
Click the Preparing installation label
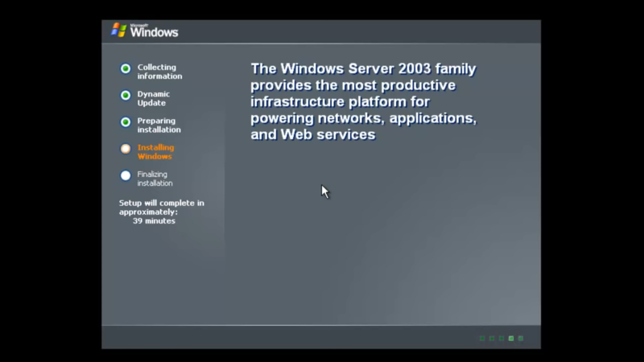pyautogui.click(x=159, y=125)
